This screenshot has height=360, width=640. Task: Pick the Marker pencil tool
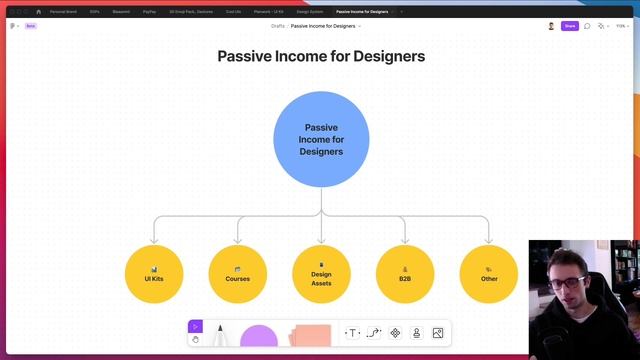(x=220, y=336)
